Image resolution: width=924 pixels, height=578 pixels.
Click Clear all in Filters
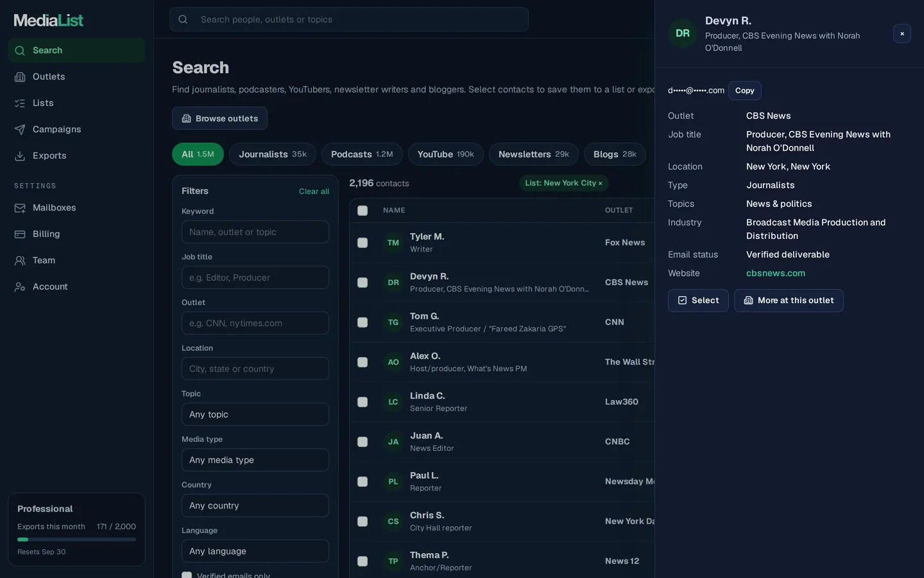click(x=314, y=191)
